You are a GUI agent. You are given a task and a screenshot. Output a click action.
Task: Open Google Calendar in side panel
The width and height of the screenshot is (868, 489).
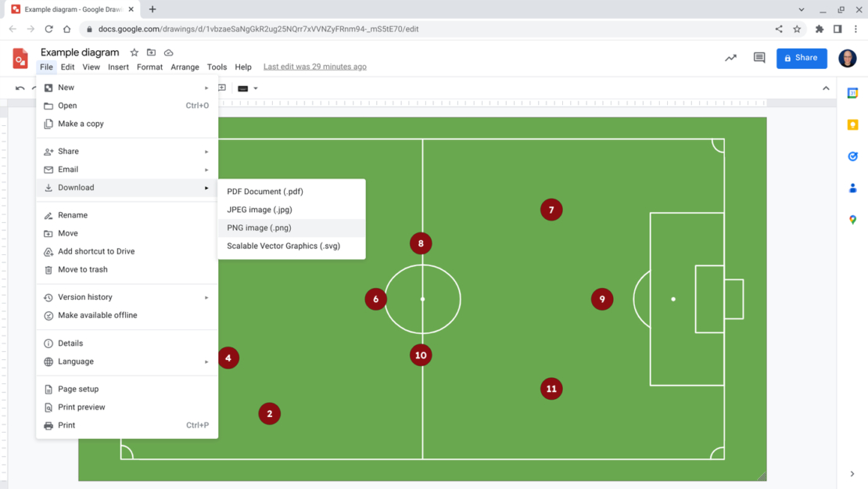852,93
